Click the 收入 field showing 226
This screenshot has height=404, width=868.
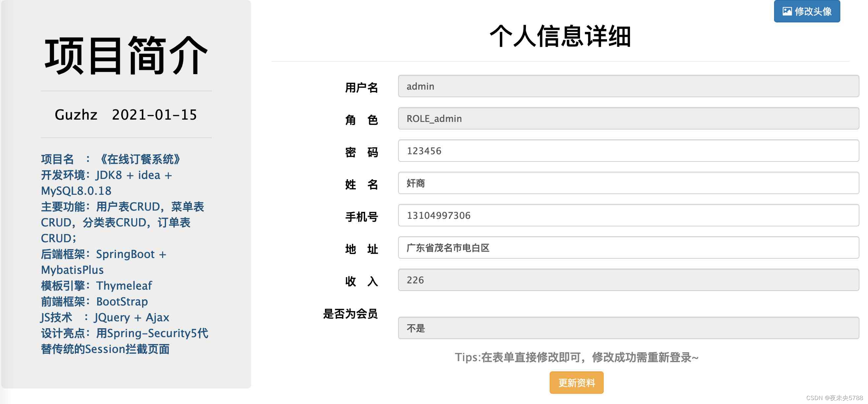pos(628,280)
